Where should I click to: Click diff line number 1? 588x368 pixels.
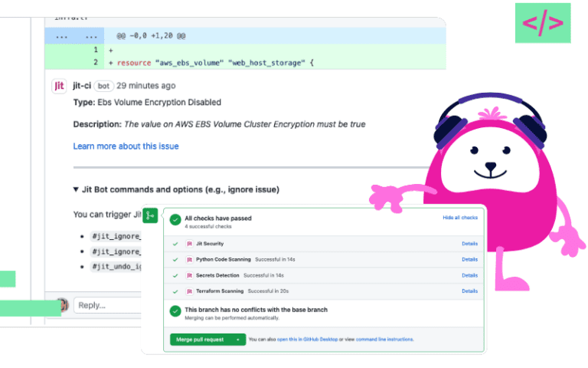point(96,50)
